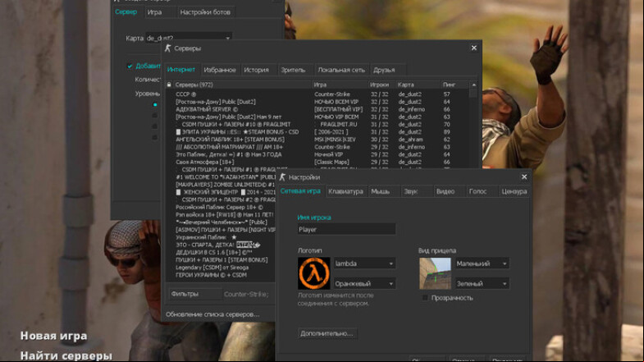644x362 pixels.
Task: Open the Оранжевый logo color dropdown
Action: (364, 283)
